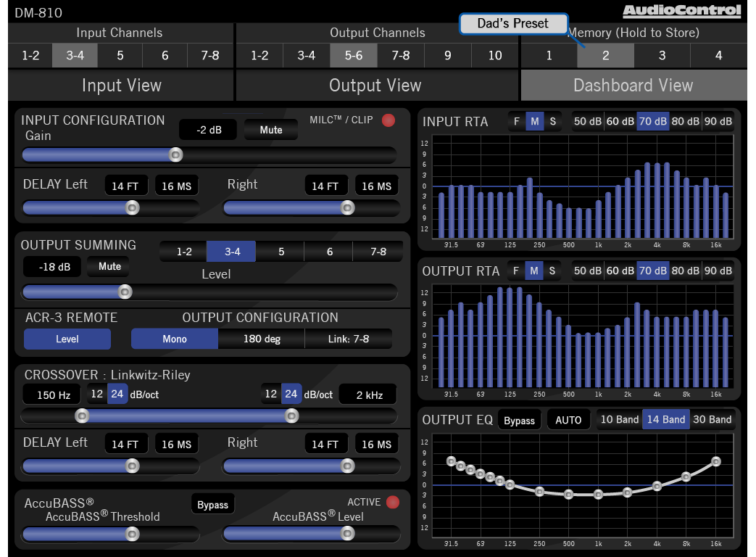Click the input Gain slider handle

pyautogui.click(x=175, y=154)
